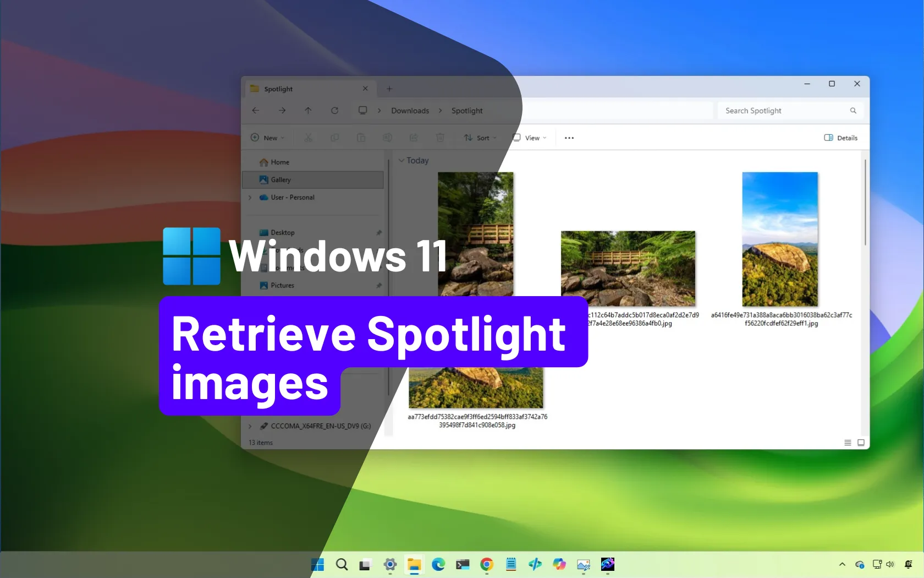Image resolution: width=924 pixels, height=578 pixels.
Task: Click the pin icon next to Desktop
Action: point(379,232)
